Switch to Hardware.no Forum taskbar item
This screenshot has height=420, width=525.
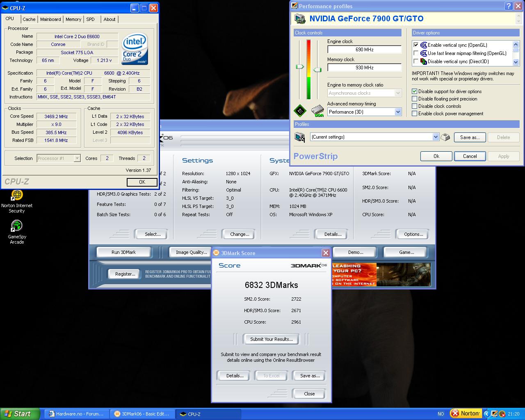pyautogui.click(x=77, y=414)
